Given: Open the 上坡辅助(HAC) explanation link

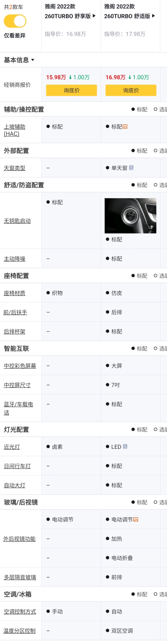Looking at the screenshot, I should click(x=15, y=130).
